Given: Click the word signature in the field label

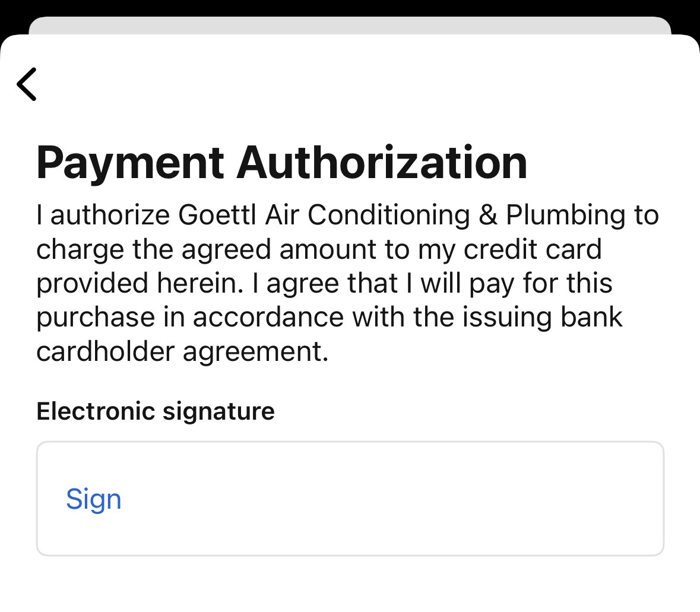Looking at the screenshot, I should [x=218, y=411].
